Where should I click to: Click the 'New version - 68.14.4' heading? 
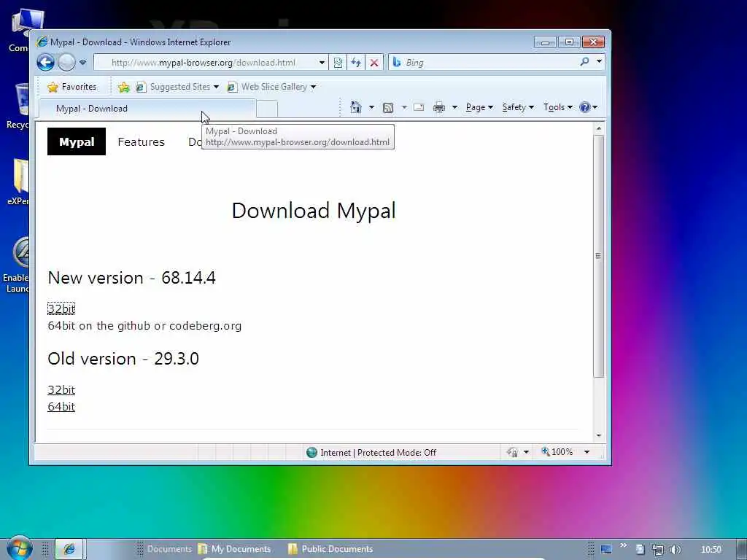point(131,278)
